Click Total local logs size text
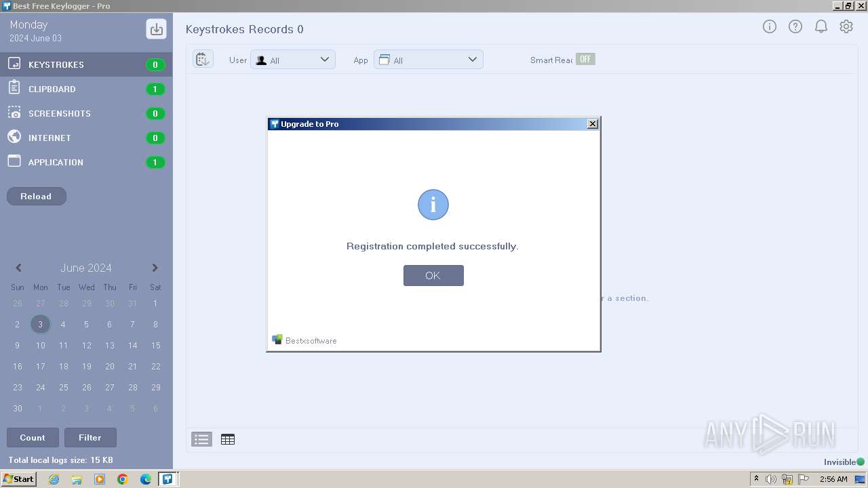Viewport: 868px width, 488px height. click(x=60, y=460)
